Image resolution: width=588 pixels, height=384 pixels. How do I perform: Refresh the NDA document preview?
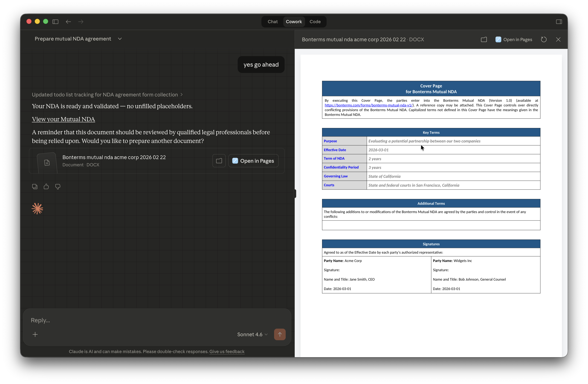pyautogui.click(x=543, y=39)
